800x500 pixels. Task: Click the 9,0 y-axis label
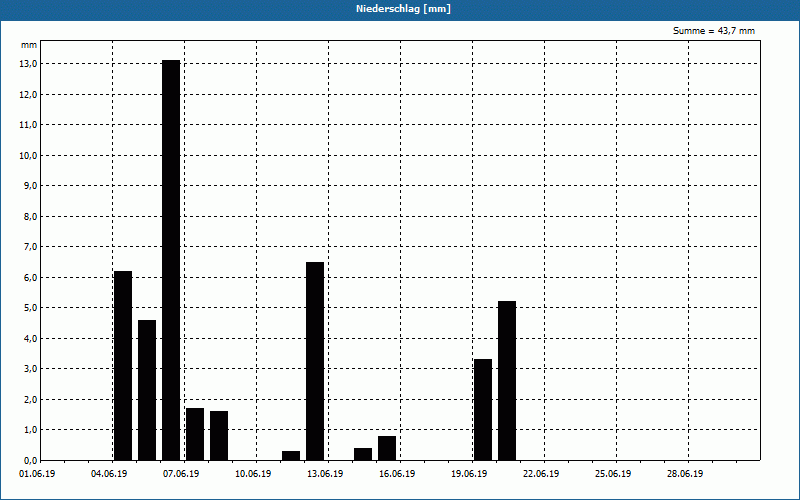click(x=31, y=186)
